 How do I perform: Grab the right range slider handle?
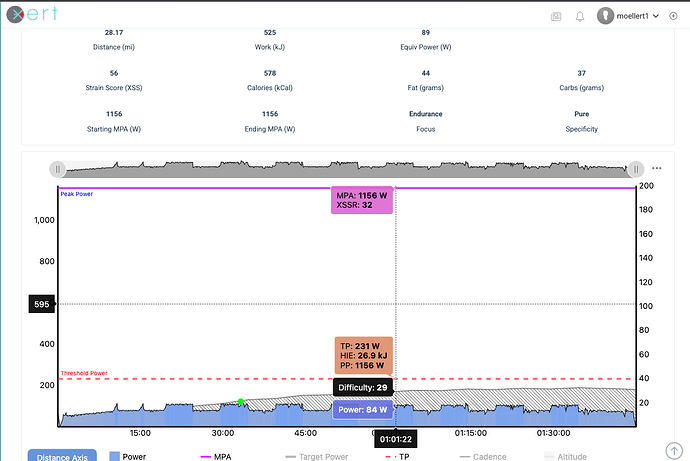tap(636, 169)
